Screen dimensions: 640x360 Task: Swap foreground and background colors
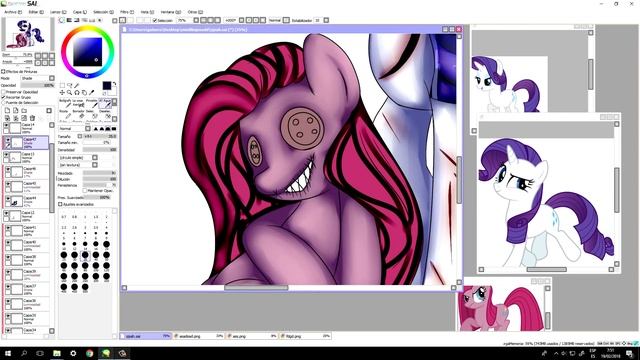(x=114, y=84)
